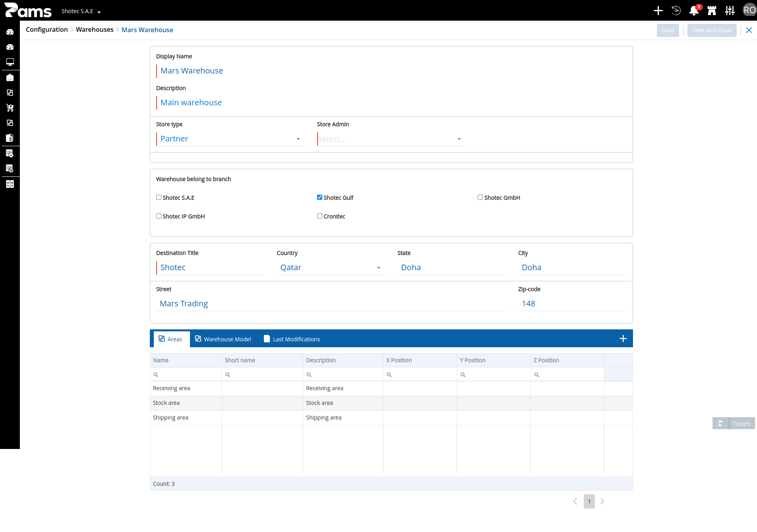This screenshot has width=757, height=532.
Task: Click the Name column search filter
Action: point(186,375)
